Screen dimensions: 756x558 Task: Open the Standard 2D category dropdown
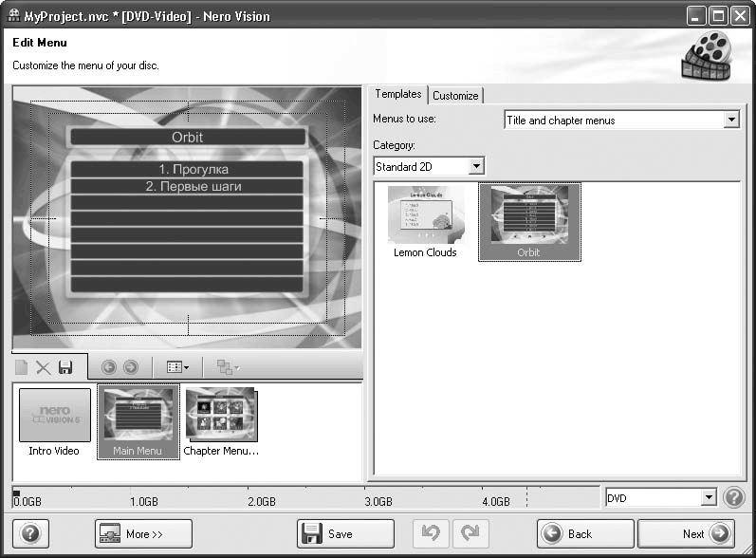coord(476,167)
